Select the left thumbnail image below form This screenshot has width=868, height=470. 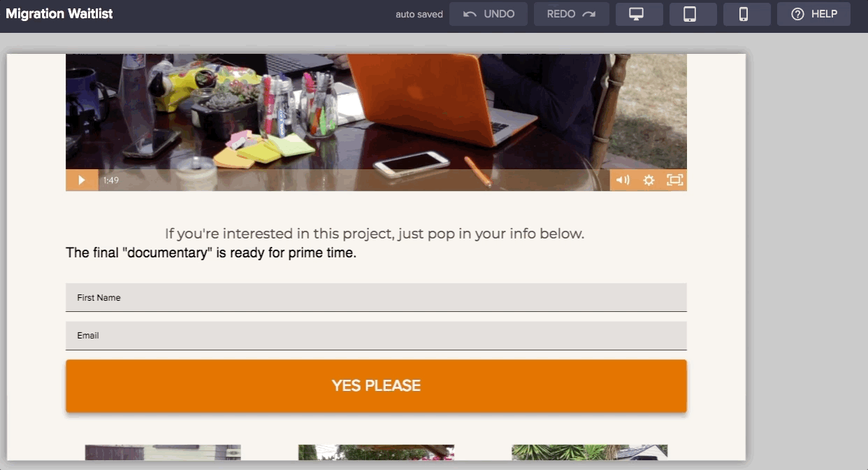point(163,452)
